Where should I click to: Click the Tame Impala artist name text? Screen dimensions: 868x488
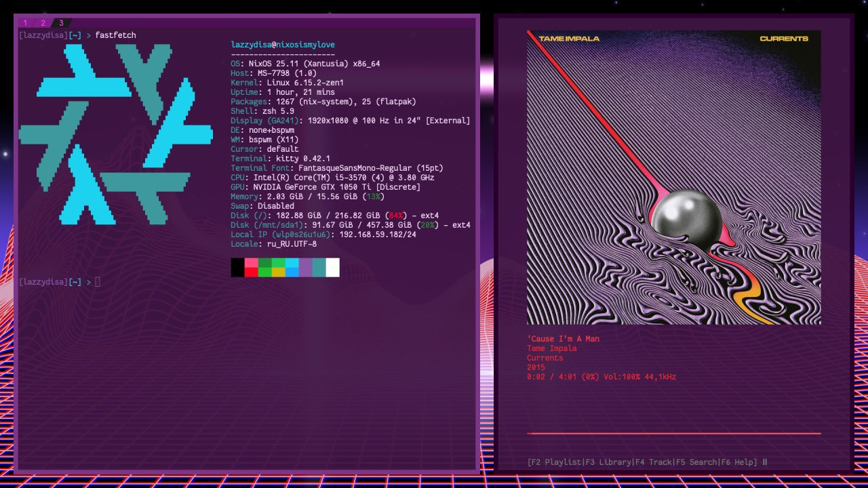tap(551, 348)
